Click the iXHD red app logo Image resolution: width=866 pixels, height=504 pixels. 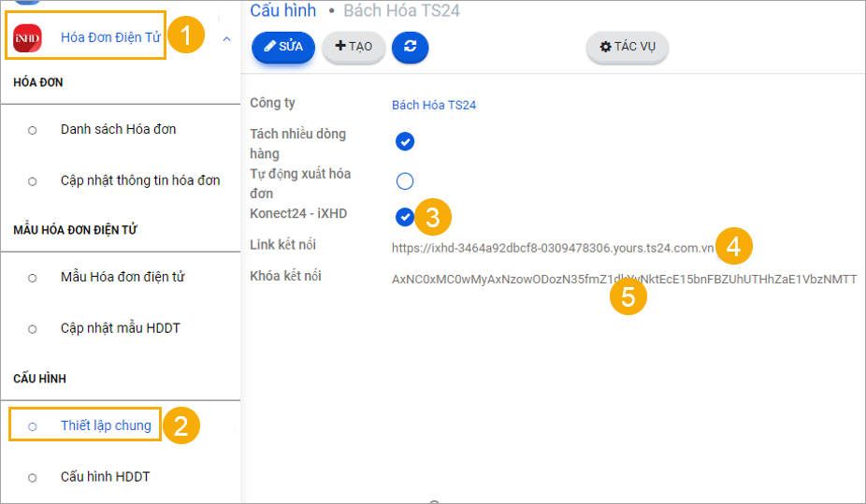27,38
